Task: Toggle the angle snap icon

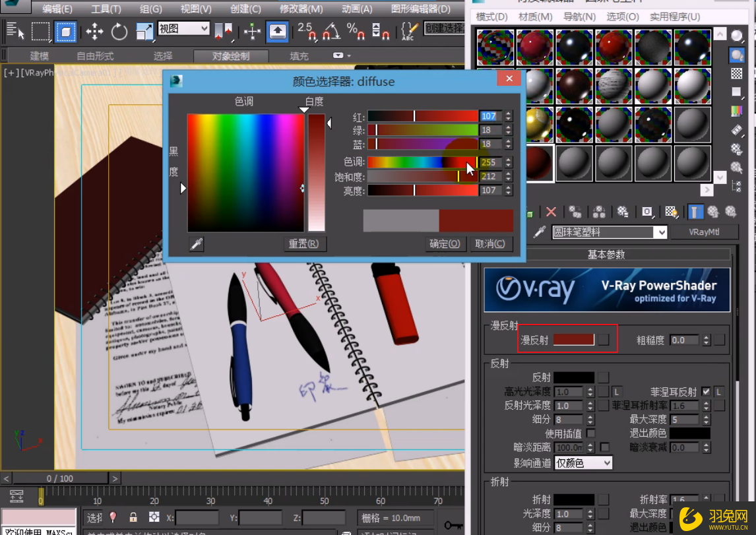Action: tap(332, 32)
